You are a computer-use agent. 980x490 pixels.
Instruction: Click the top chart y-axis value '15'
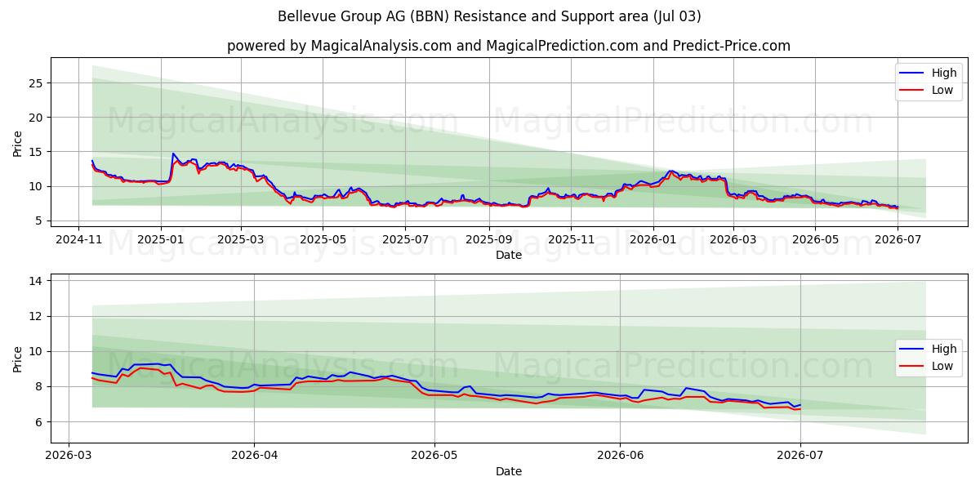click(36, 152)
